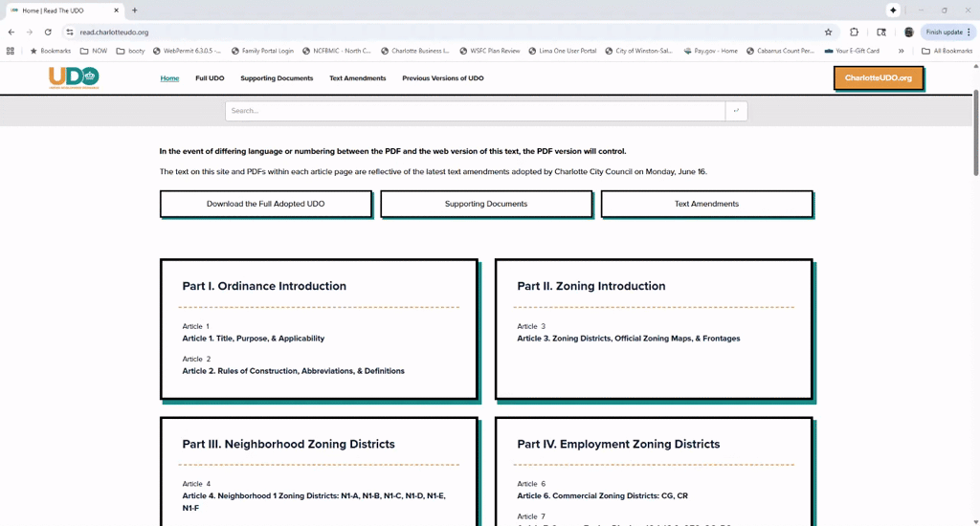Open Article 1. Title, Purpose, & Applicability
This screenshot has width=980, height=526.
coord(253,338)
